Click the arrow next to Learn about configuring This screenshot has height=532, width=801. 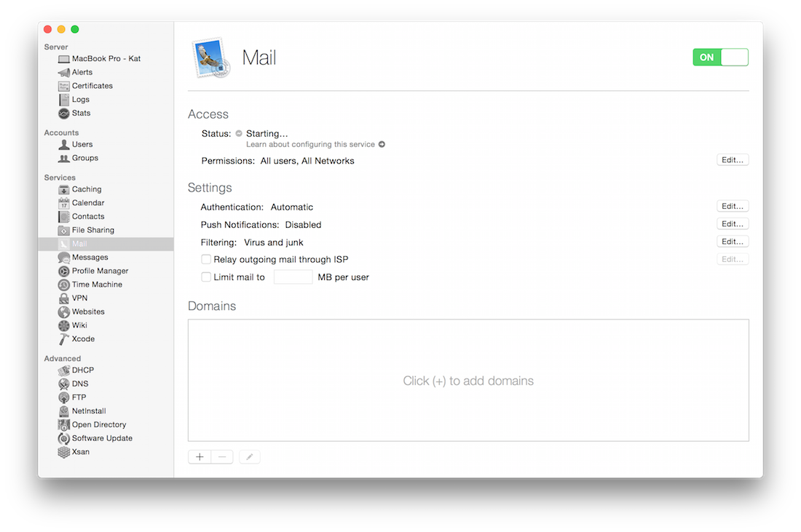click(382, 145)
